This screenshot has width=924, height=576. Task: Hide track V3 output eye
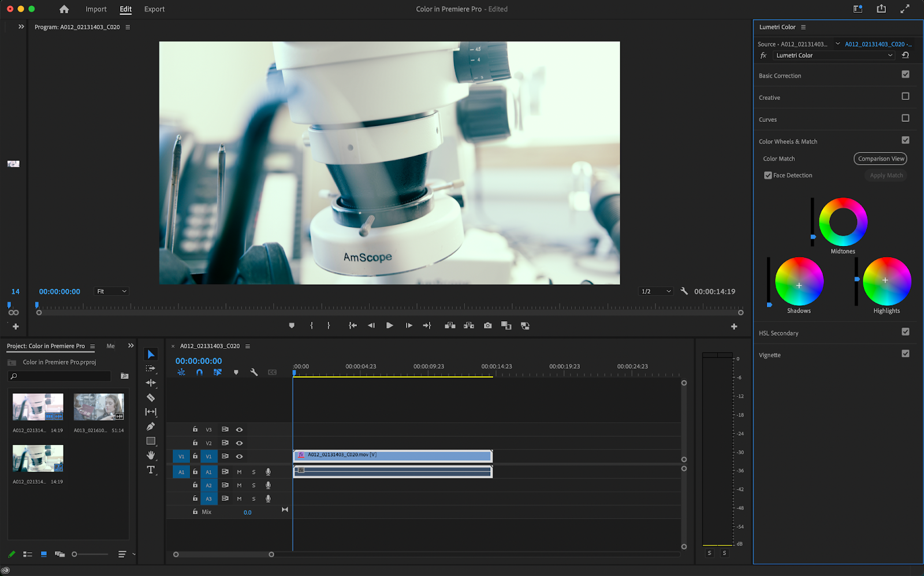point(239,430)
